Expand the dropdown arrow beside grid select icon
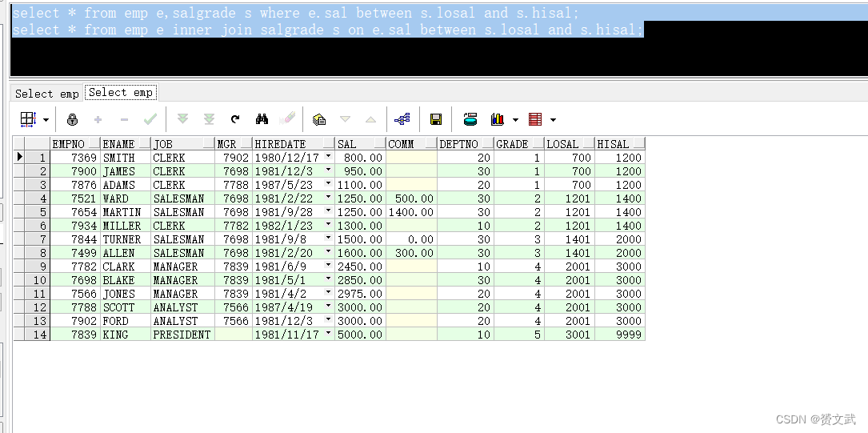Image resolution: width=868 pixels, height=433 pixels. pyautogui.click(x=46, y=120)
